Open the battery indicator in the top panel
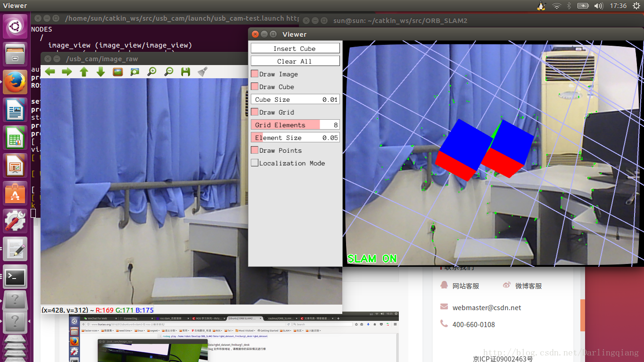 point(583,6)
